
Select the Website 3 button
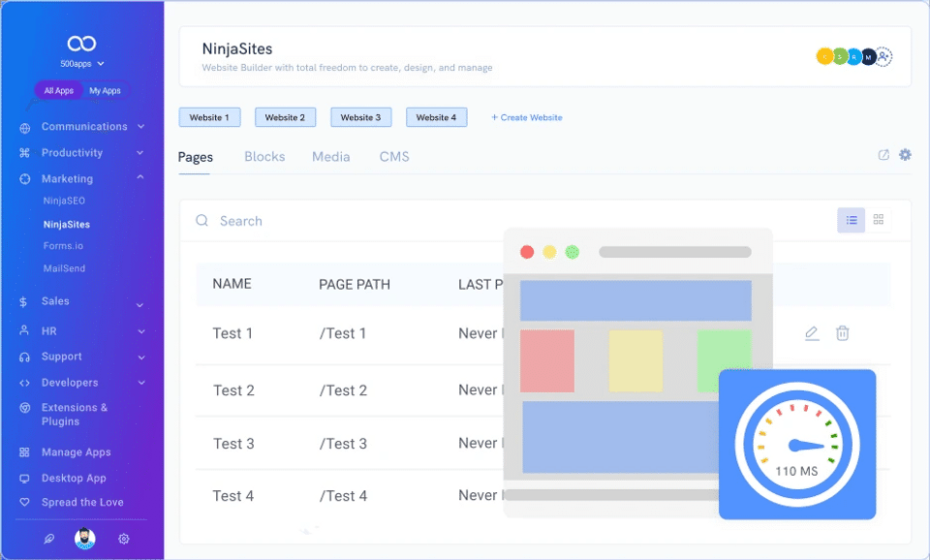click(x=360, y=117)
